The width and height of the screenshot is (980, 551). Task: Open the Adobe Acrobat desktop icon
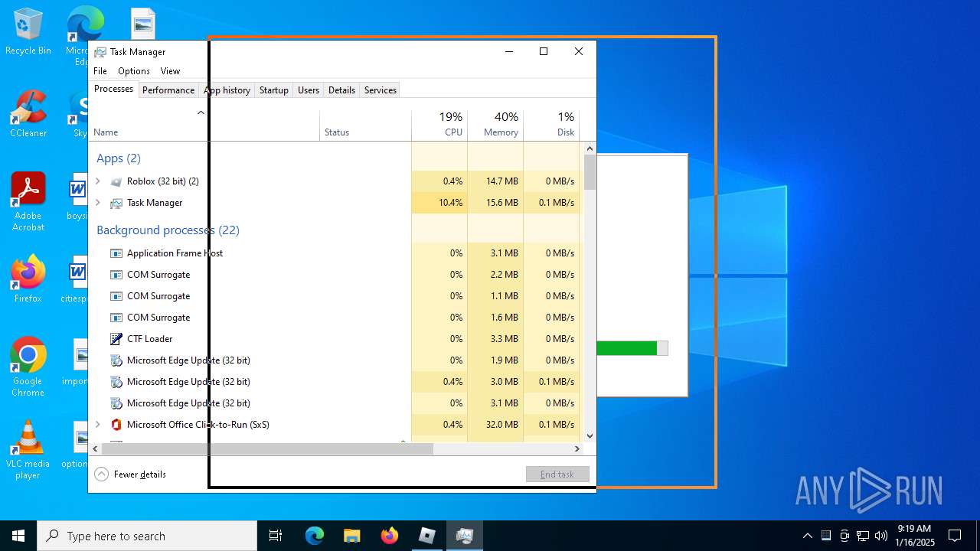(x=28, y=202)
